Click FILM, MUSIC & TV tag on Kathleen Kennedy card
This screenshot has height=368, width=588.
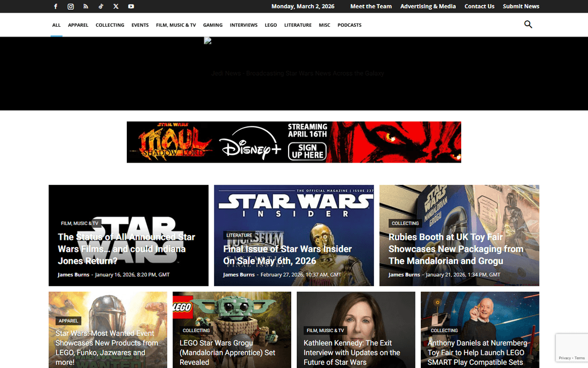[325, 331]
